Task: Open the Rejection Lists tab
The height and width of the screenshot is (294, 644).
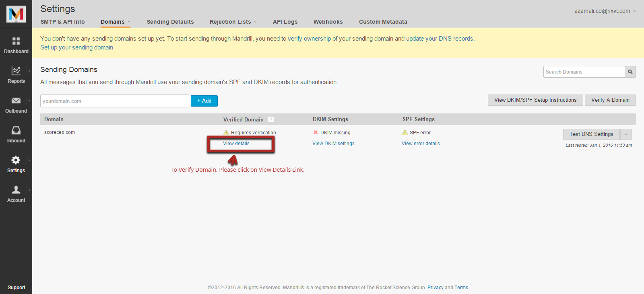Action: (x=230, y=22)
